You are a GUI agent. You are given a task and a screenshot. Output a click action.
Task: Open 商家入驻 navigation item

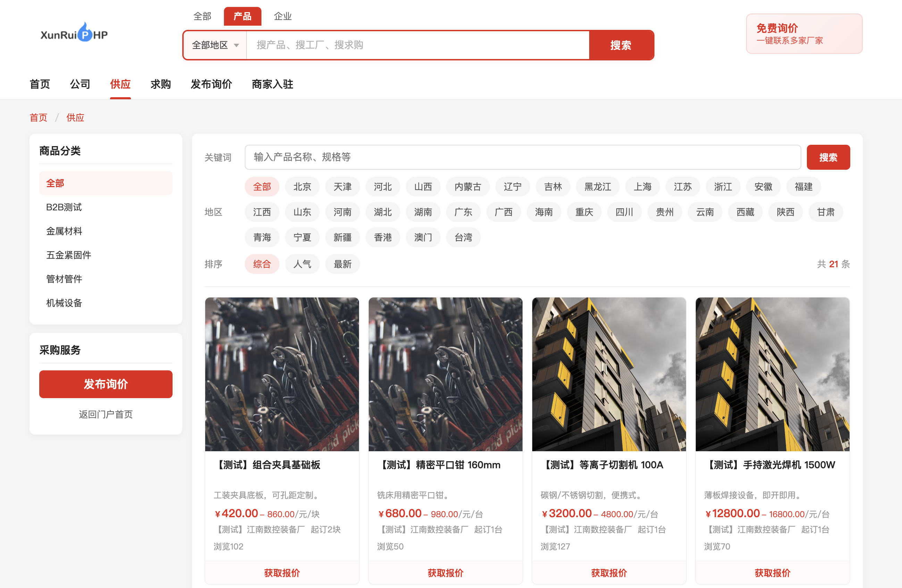tap(273, 84)
